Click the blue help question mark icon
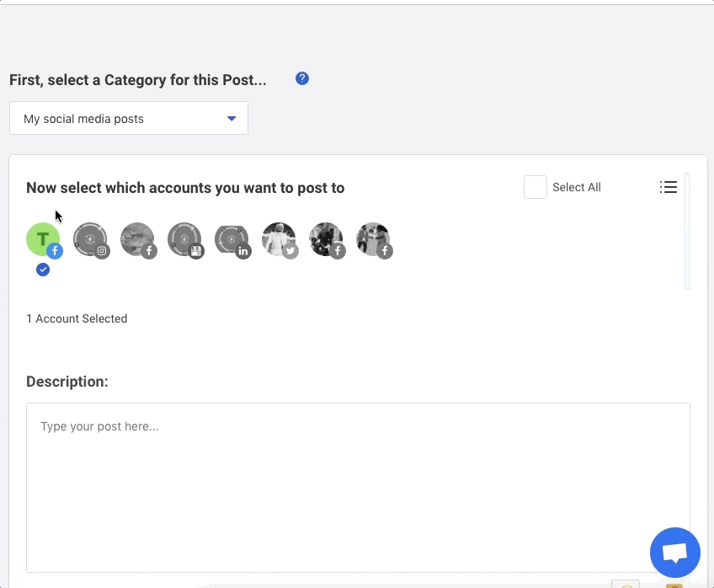This screenshot has height=588, width=714. (x=302, y=79)
